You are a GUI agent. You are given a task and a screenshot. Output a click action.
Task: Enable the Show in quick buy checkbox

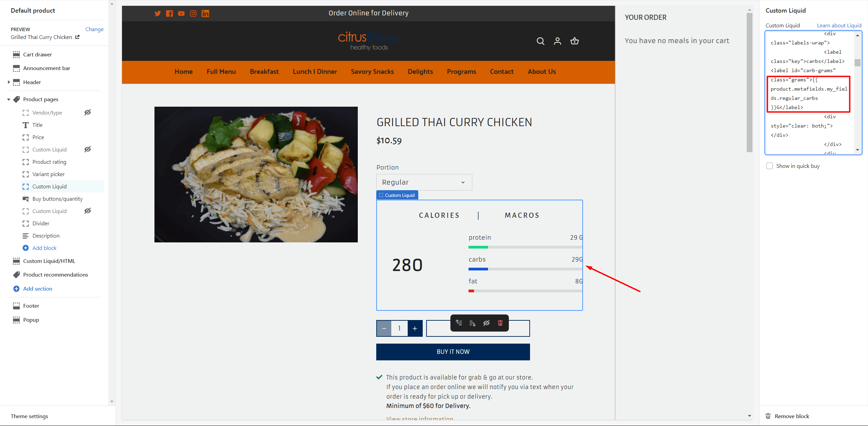770,166
